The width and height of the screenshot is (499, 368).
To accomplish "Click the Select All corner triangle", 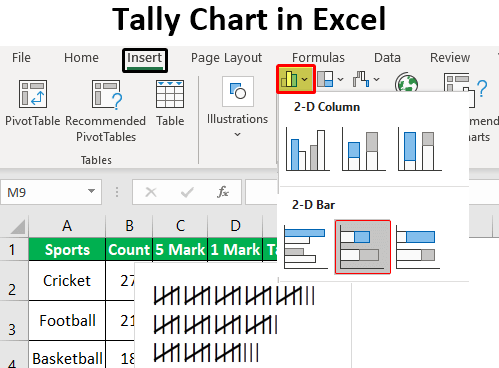I will click(18, 227).
